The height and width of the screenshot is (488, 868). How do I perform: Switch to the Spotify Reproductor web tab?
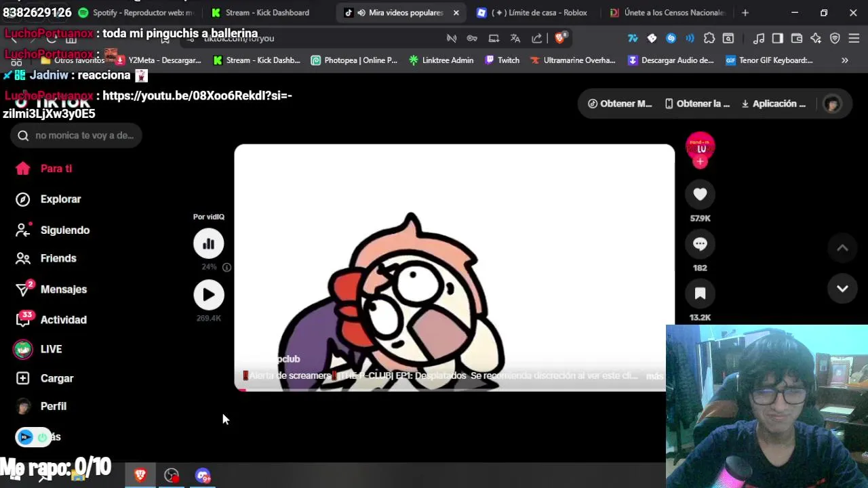click(x=136, y=13)
